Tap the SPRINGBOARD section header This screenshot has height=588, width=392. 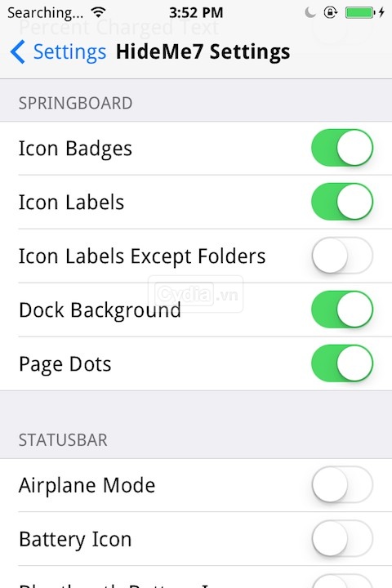pos(75,103)
